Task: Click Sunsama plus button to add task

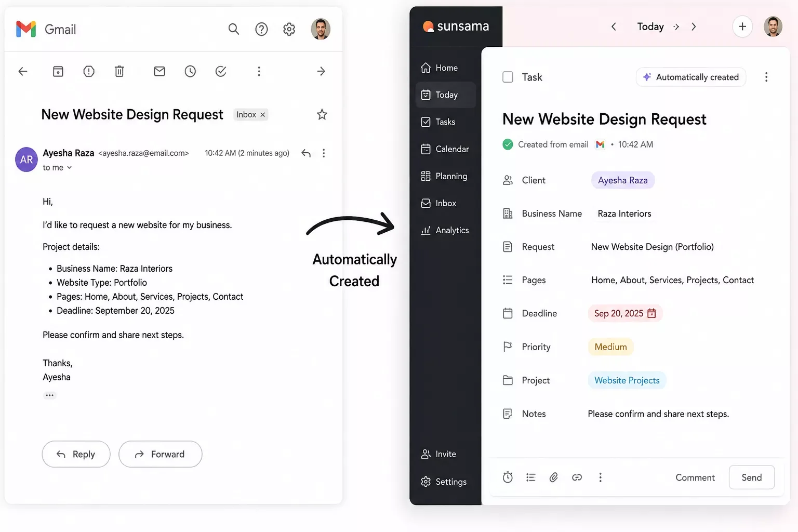Action: (x=742, y=26)
